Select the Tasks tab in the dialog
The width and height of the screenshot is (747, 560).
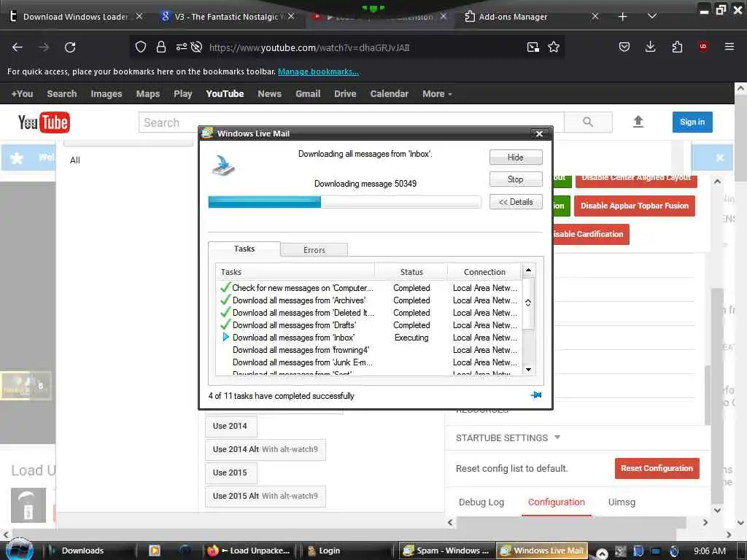(x=244, y=249)
